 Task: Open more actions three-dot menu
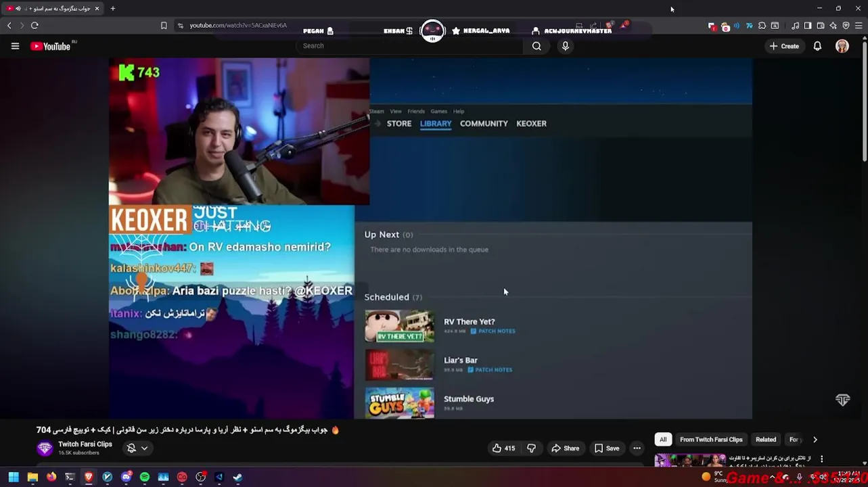(x=637, y=448)
